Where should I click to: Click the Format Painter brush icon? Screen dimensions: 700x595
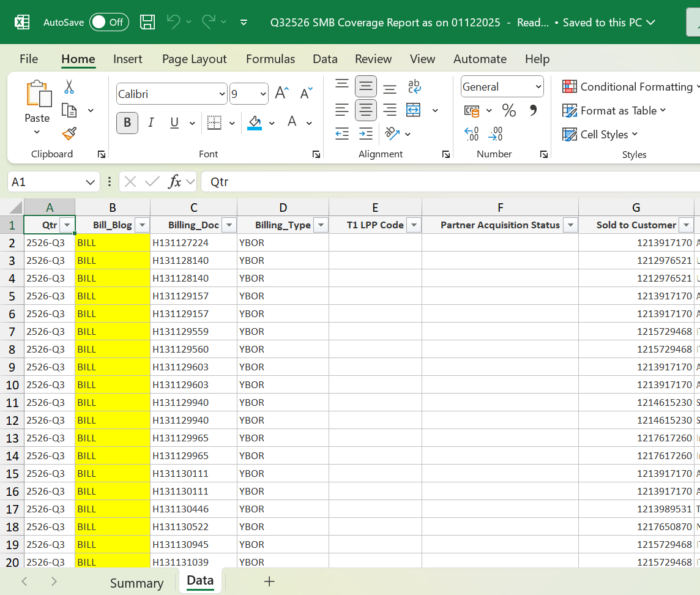69,133
